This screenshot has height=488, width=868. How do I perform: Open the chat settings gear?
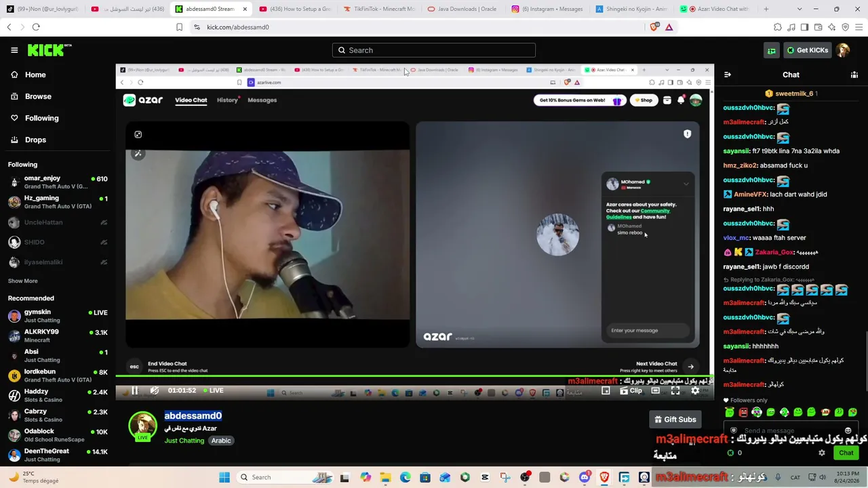point(822,453)
